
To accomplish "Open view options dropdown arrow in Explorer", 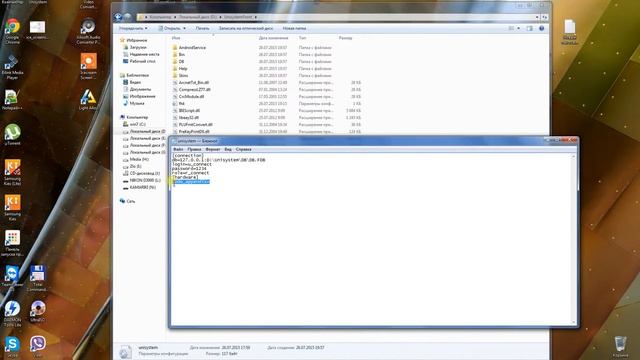I will tap(518, 28).
